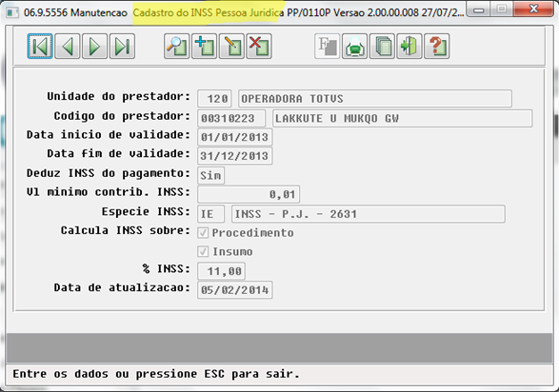The image size is (559, 392).
Task: Click the Vl minimo contrib. INSS label
Action: pos(109,192)
